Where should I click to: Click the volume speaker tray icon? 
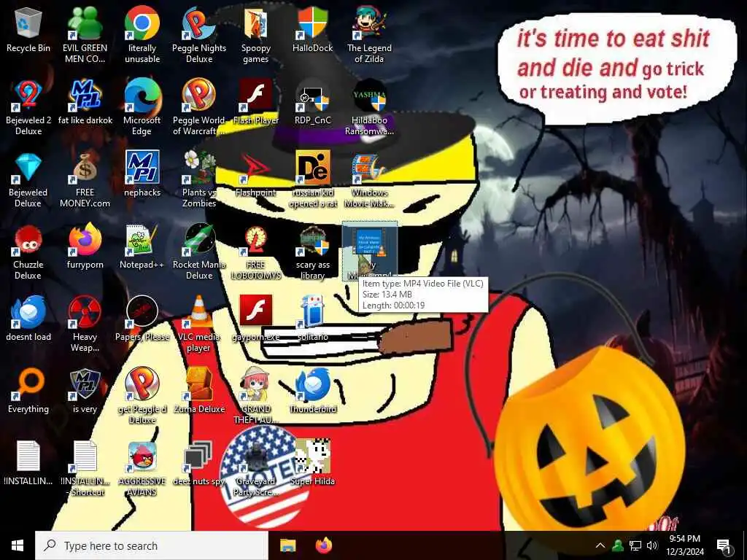(652, 545)
